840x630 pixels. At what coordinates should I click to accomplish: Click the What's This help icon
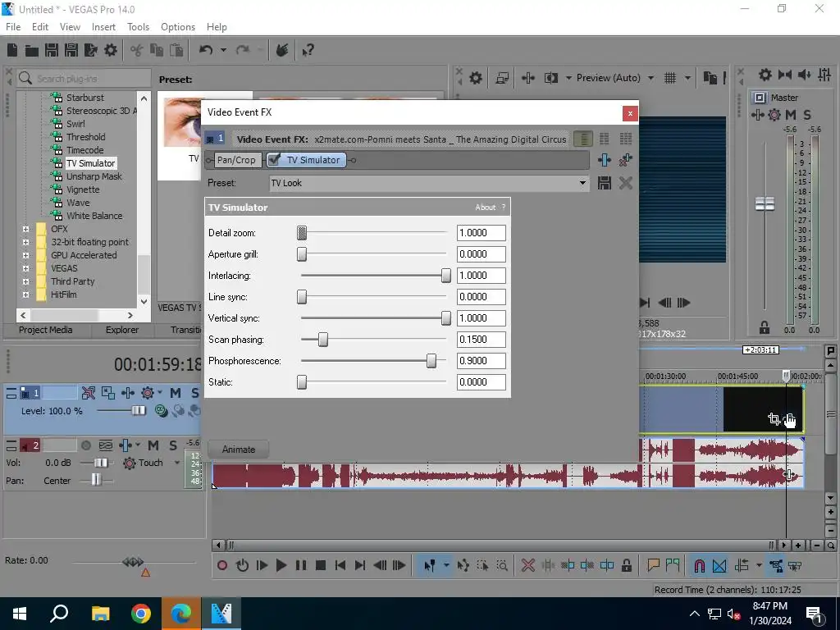click(308, 50)
